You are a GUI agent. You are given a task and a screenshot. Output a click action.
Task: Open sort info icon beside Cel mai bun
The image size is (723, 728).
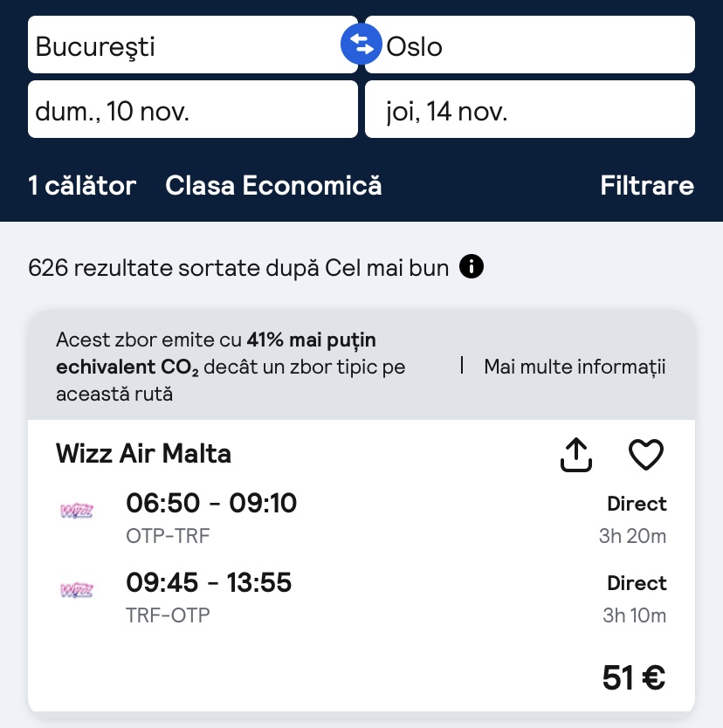click(472, 266)
